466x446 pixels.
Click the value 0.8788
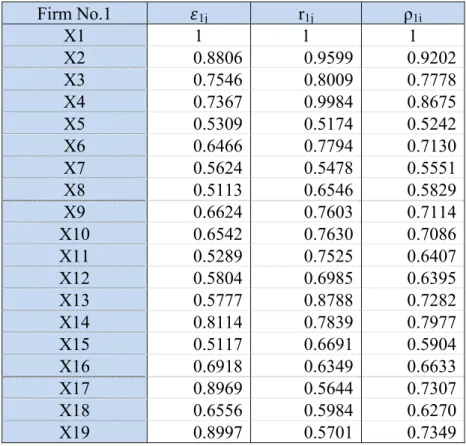click(x=328, y=300)
